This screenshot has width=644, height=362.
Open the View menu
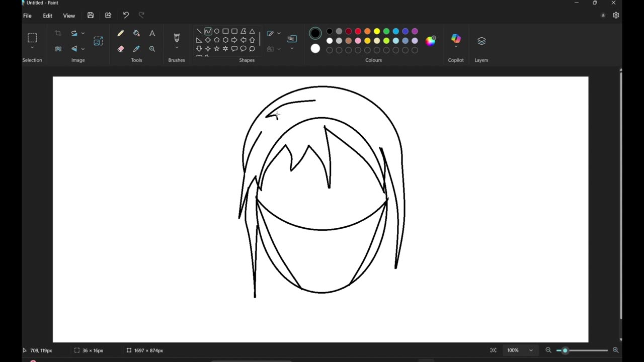(x=69, y=16)
